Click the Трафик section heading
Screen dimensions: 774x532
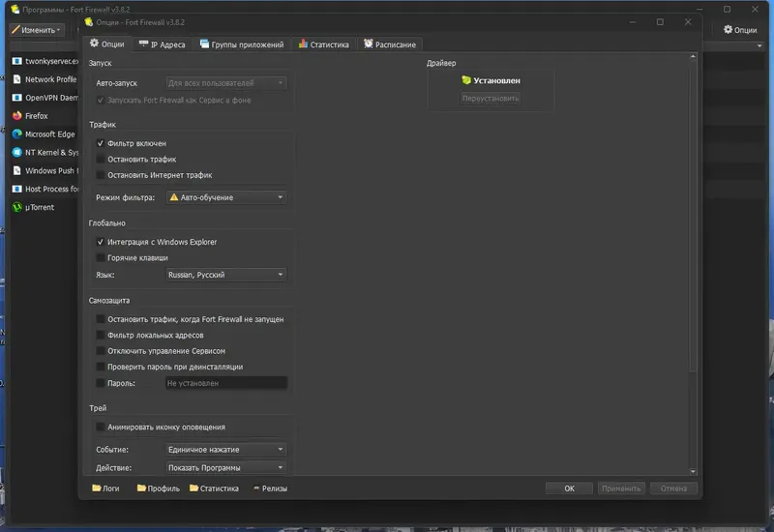coord(103,125)
